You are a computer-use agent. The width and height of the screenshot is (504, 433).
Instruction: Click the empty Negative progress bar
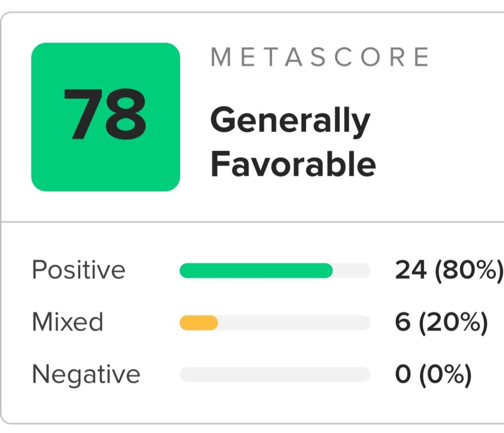(x=275, y=374)
